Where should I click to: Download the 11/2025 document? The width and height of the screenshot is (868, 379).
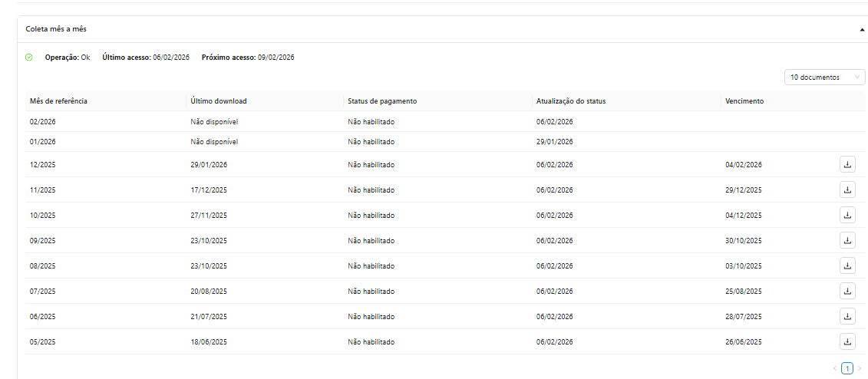coord(847,189)
